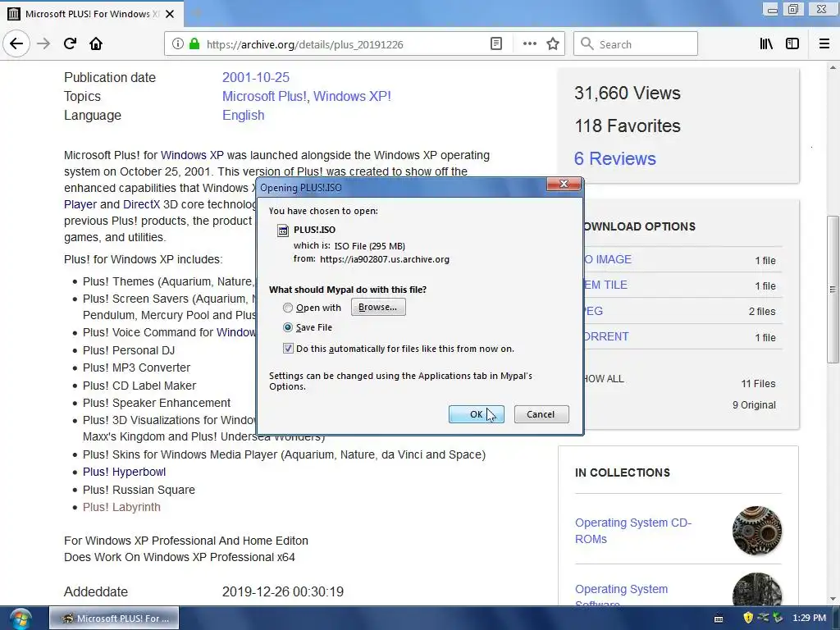Reload the current page
The width and height of the screenshot is (840, 630).
tap(70, 44)
